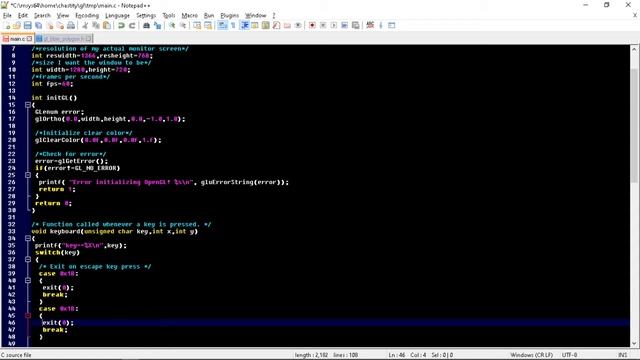The image size is (640, 360).
Task: Open the Document Map panel icon
Action: [x=266, y=25]
